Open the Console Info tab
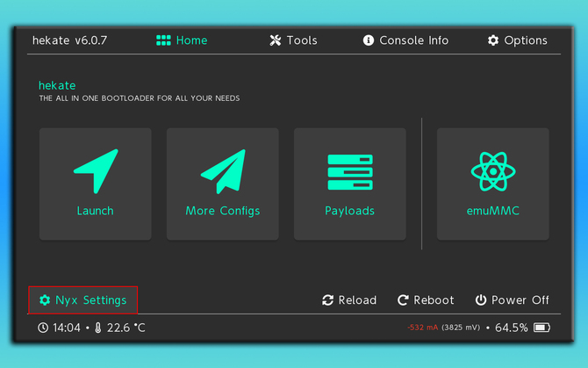588x368 pixels. (x=405, y=40)
